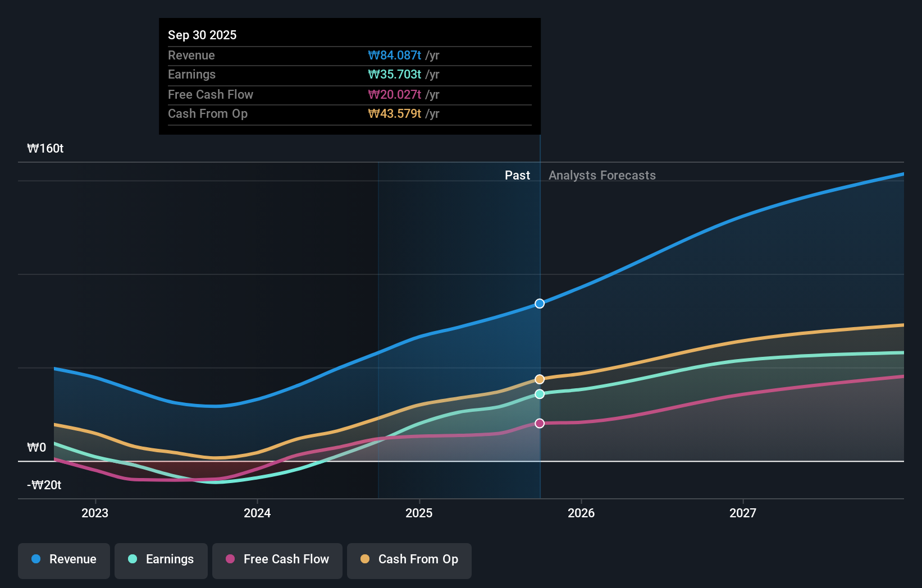922x588 pixels.
Task: Select the orange Cash From Op data marker
Action: pyautogui.click(x=540, y=379)
